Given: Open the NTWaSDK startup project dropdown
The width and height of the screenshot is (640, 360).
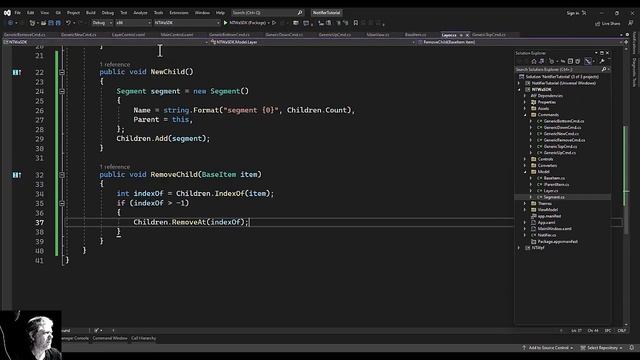Looking at the screenshot, I should [x=187, y=23].
